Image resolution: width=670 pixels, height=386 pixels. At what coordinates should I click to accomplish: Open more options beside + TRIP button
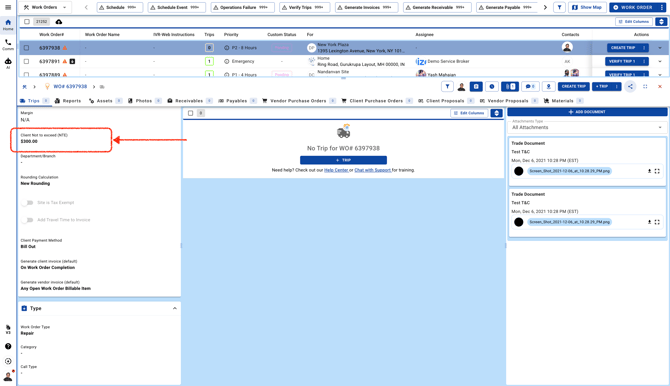click(x=616, y=86)
